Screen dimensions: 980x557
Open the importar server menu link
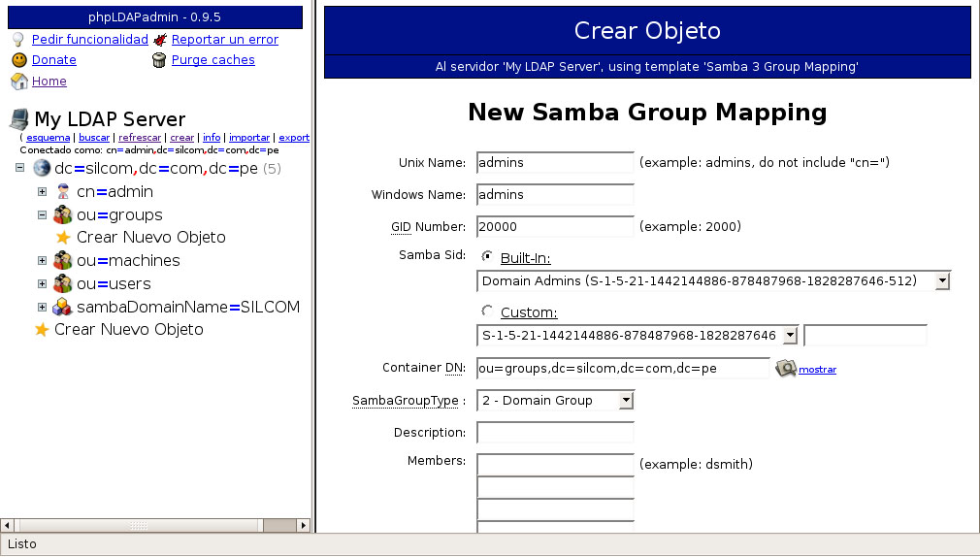click(x=249, y=138)
